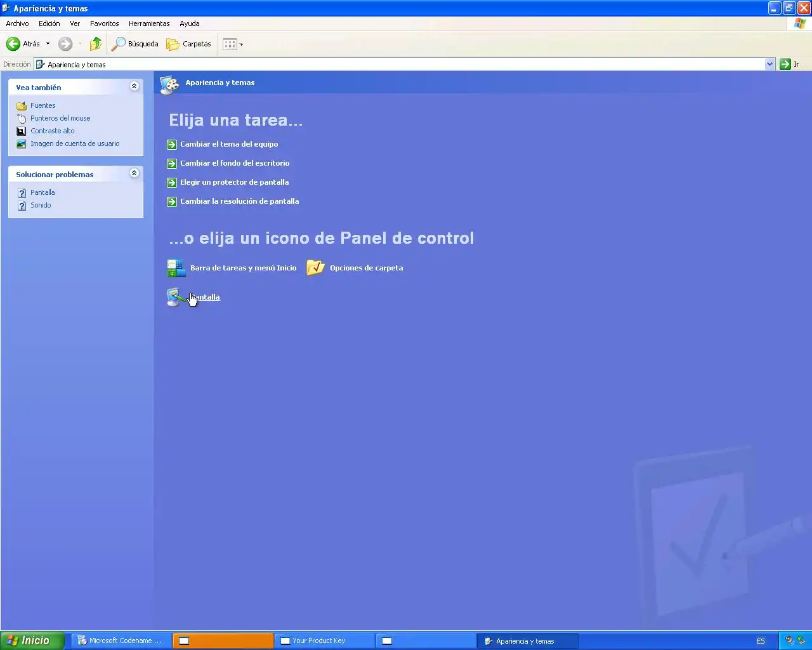
Task: Click the Apariencia y temas header icon
Action: (169, 84)
